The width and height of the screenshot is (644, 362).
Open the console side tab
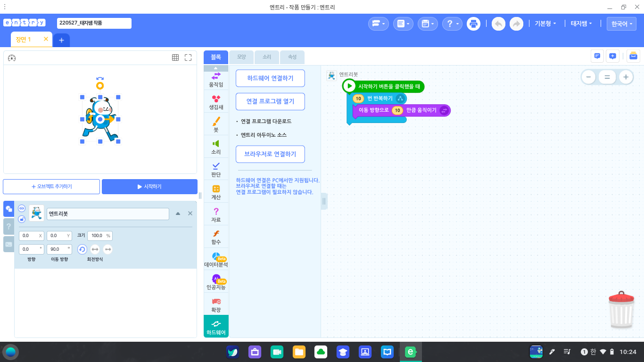[x=8, y=244]
